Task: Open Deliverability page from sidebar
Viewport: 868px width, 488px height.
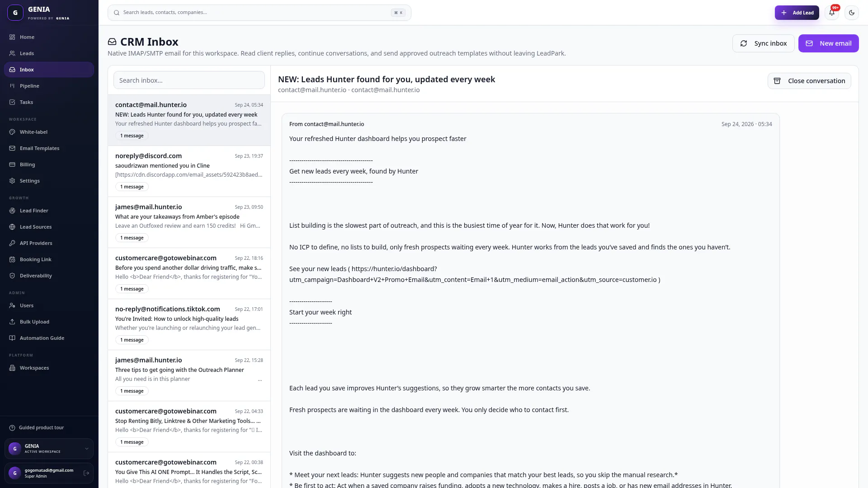Action: coord(49,276)
